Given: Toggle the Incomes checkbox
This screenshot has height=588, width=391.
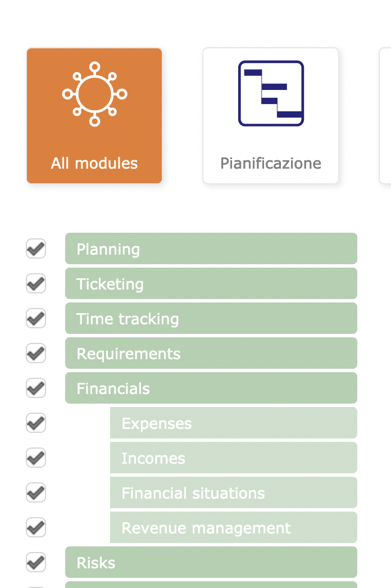Looking at the screenshot, I should [36, 458].
